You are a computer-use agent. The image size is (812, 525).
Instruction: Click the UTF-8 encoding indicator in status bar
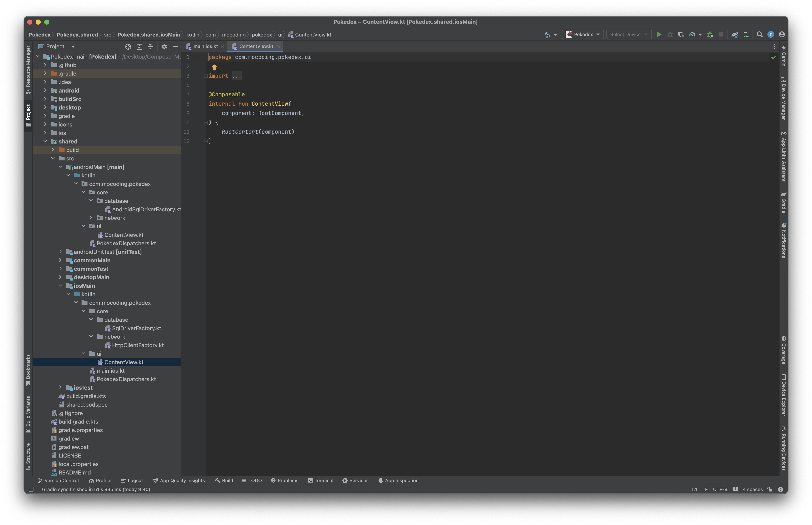click(x=720, y=489)
